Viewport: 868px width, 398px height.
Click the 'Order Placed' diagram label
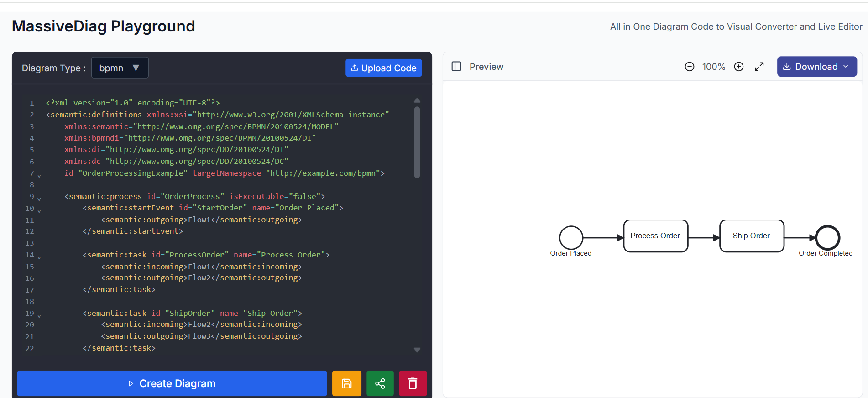point(571,253)
